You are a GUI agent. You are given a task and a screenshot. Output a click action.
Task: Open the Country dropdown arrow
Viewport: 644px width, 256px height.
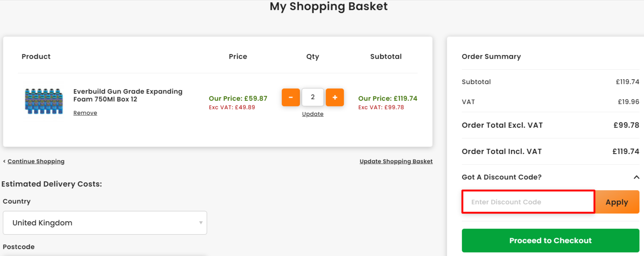200,223
